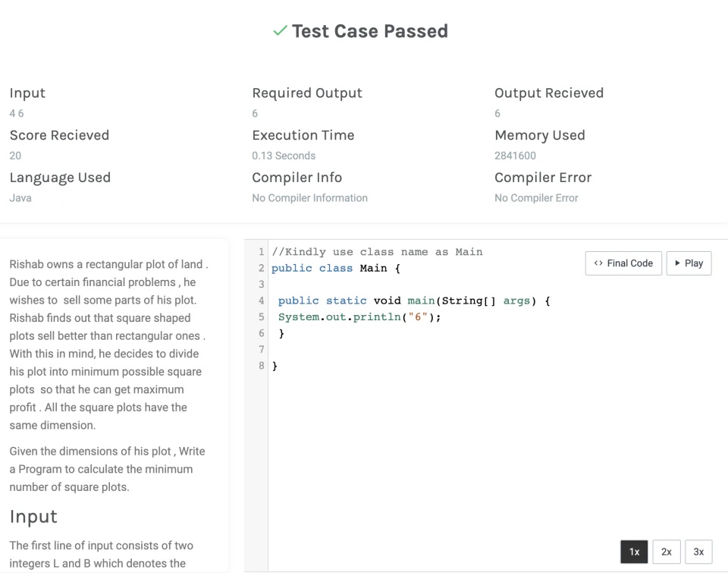Click line number 1 in the editor gutter
Viewport: 728px width, 573px height.
pos(261,252)
